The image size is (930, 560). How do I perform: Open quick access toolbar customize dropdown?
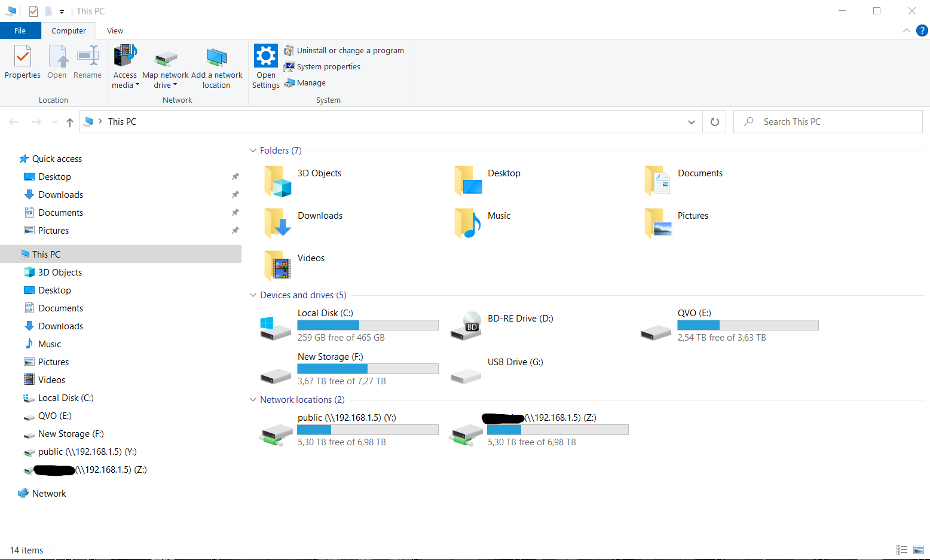coord(62,11)
